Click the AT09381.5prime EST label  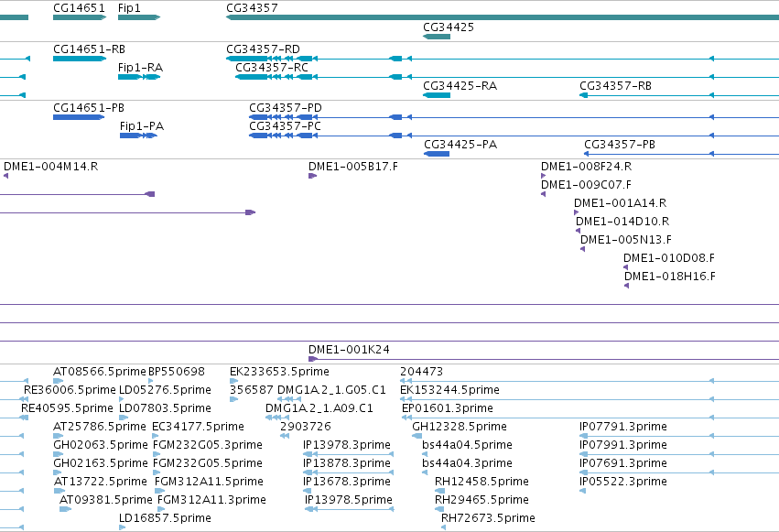point(106,500)
